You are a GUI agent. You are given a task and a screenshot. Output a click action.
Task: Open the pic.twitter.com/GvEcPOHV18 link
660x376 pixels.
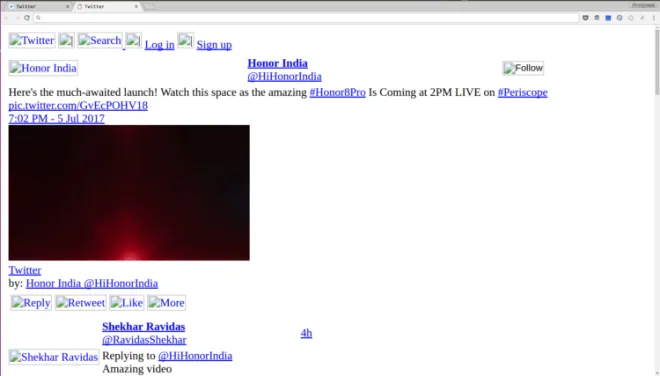78,105
